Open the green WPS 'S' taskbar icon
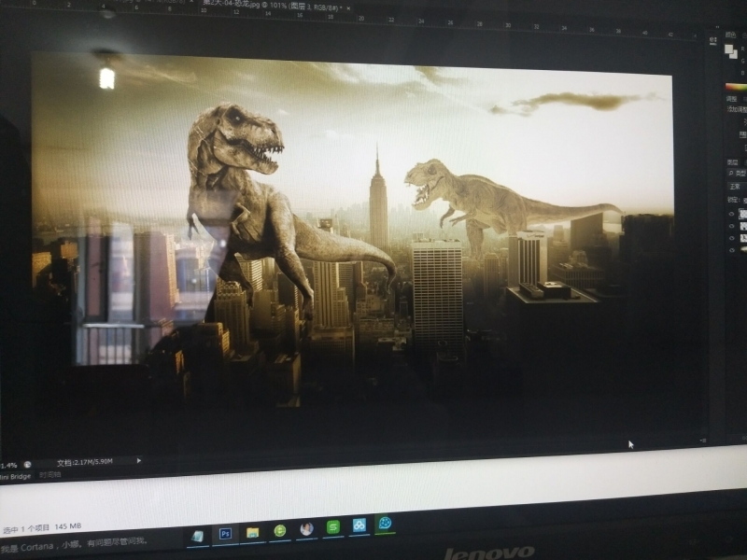Image resolution: width=747 pixels, height=560 pixels. pos(333,527)
